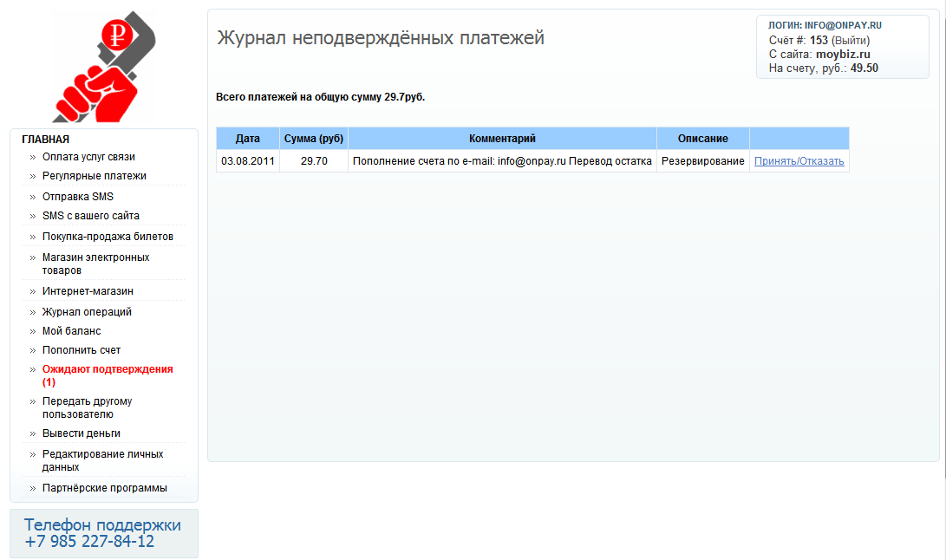Open Регулярные платежи section

[94, 176]
